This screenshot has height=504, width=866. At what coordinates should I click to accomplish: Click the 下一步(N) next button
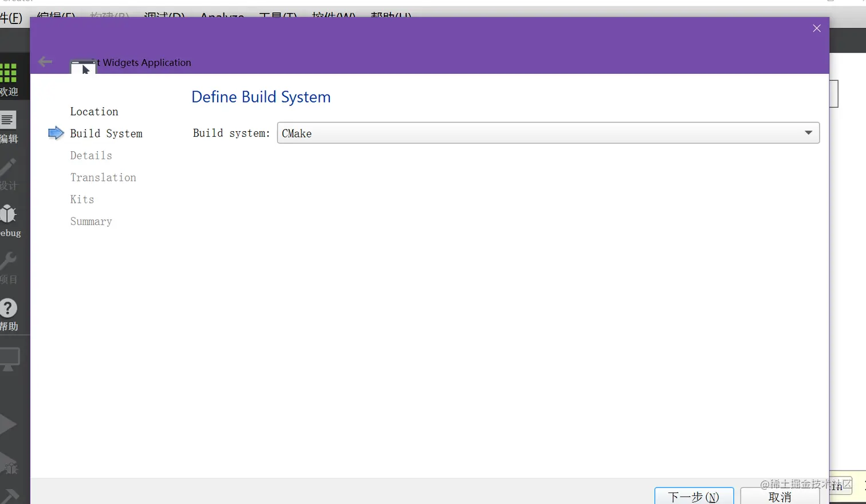click(694, 496)
